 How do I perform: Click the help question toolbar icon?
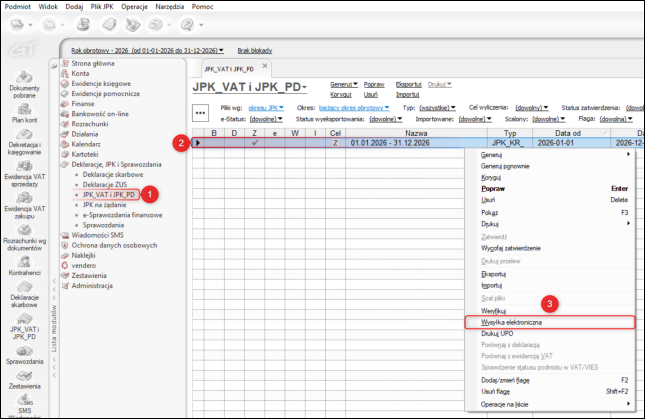tap(187, 25)
